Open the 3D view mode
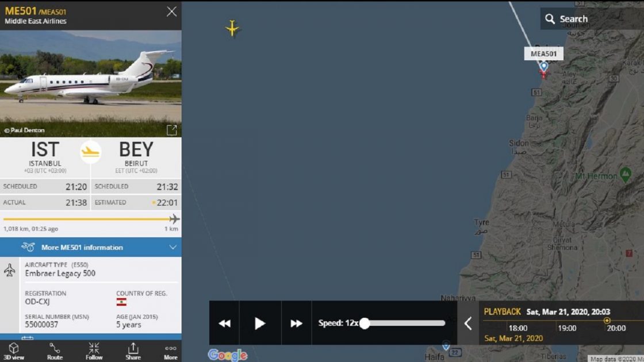The image size is (644, 362). (x=14, y=351)
